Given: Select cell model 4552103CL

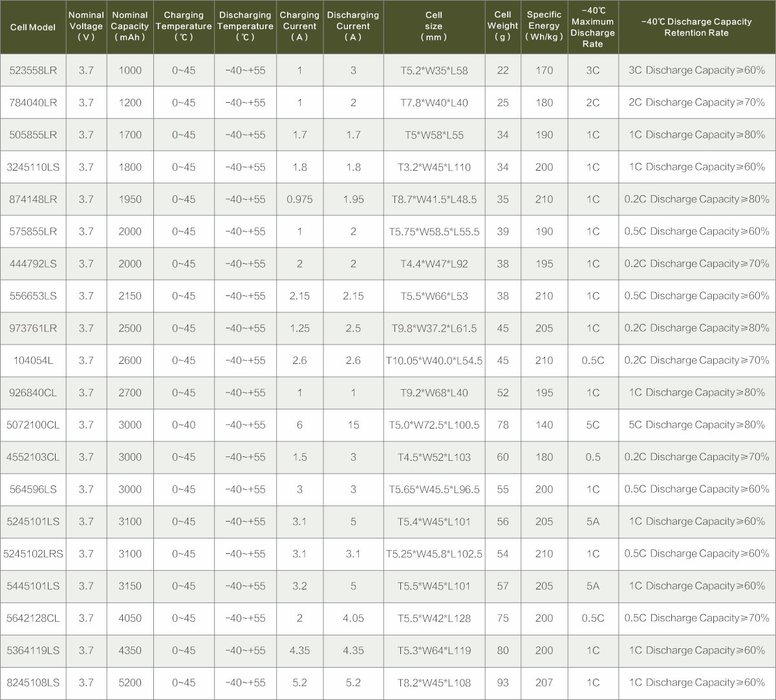Looking at the screenshot, I should click(x=33, y=458).
